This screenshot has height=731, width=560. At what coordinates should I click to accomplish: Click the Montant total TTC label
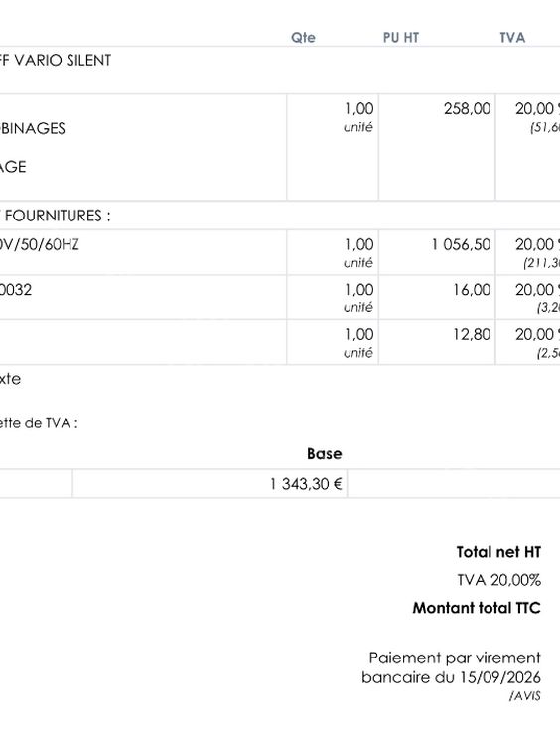pos(477,608)
